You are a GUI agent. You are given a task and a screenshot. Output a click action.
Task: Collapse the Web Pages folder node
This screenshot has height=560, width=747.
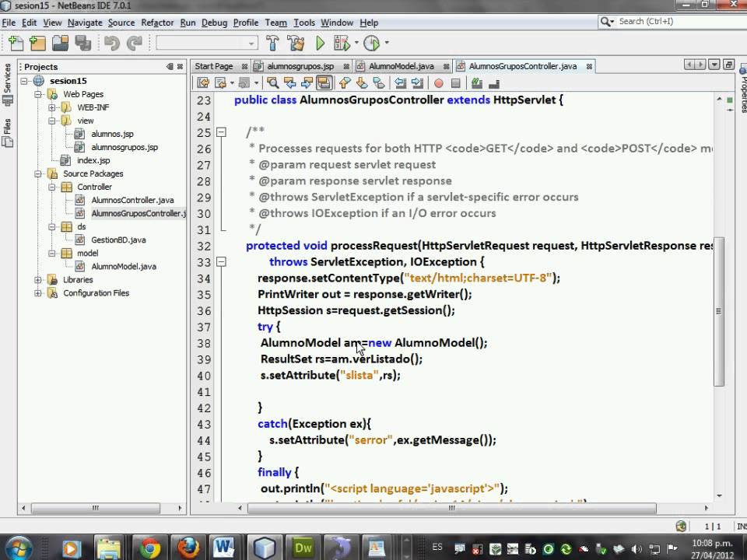(x=37, y=94)
